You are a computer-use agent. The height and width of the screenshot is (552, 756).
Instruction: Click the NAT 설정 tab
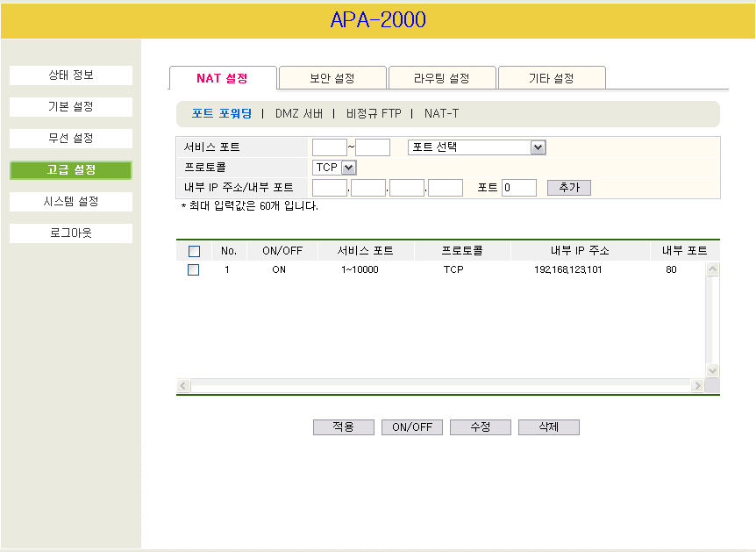pyautogui.click(x=223, y=79)
